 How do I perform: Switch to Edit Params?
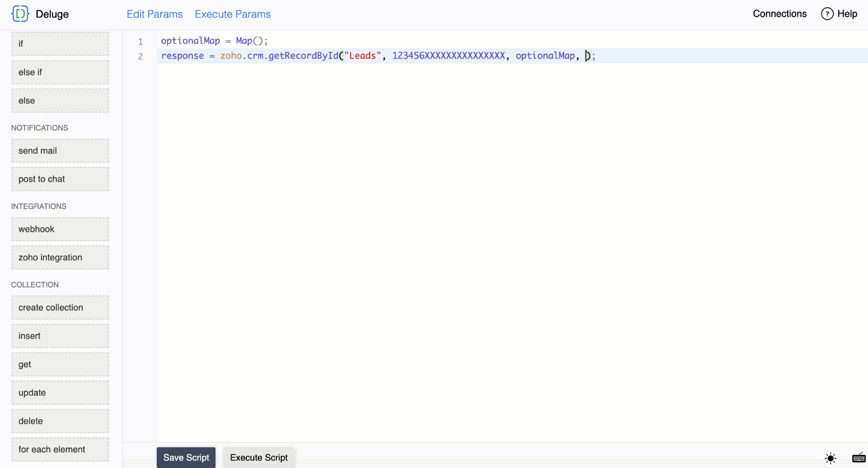pyautogui.click(x=154, y=14)
